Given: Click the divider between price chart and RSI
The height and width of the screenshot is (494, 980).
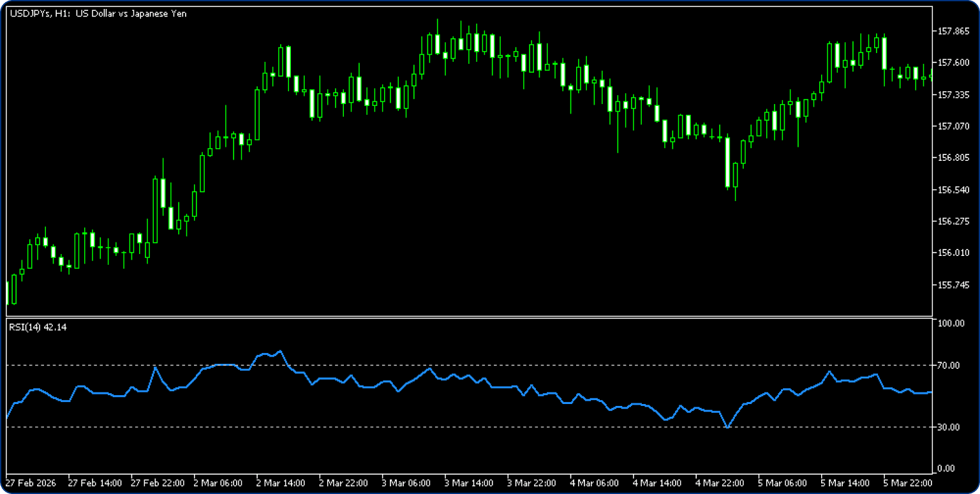Looking at the screenshot, I should tap(469, 317).
